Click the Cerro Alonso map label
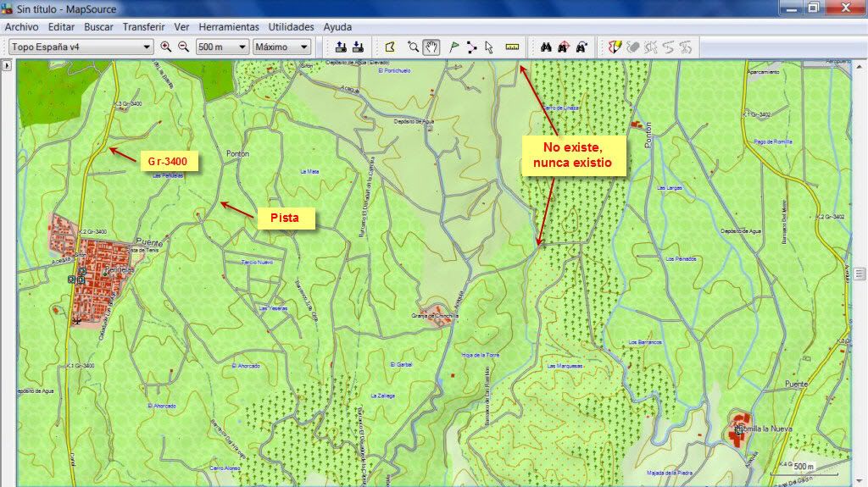868x487 pixels. tap(225, 468)
